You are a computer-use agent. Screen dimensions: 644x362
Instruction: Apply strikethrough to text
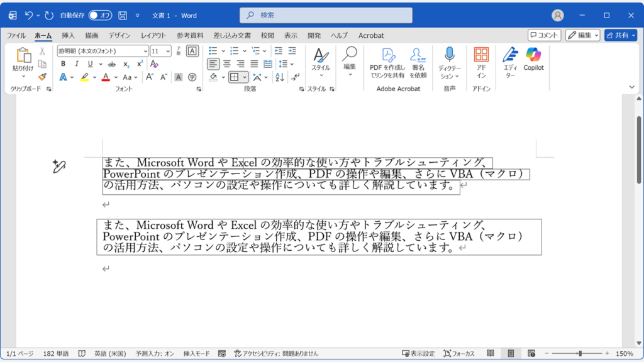[110, 63]
